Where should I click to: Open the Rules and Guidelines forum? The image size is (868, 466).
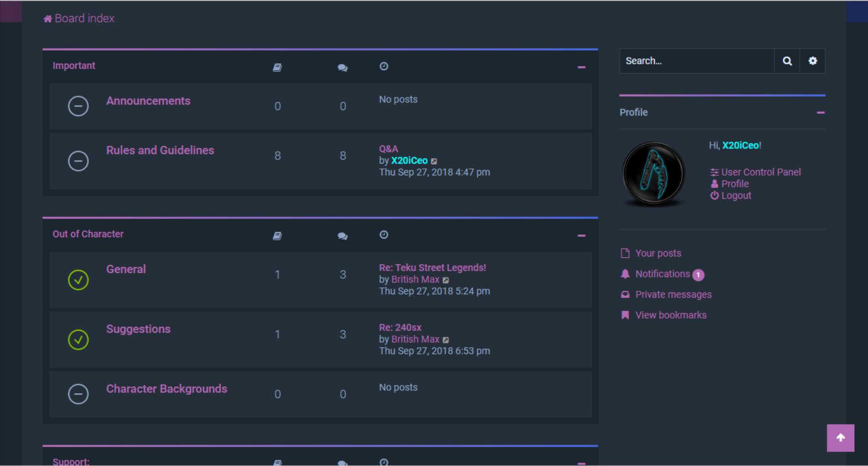[x=160, y=150]
